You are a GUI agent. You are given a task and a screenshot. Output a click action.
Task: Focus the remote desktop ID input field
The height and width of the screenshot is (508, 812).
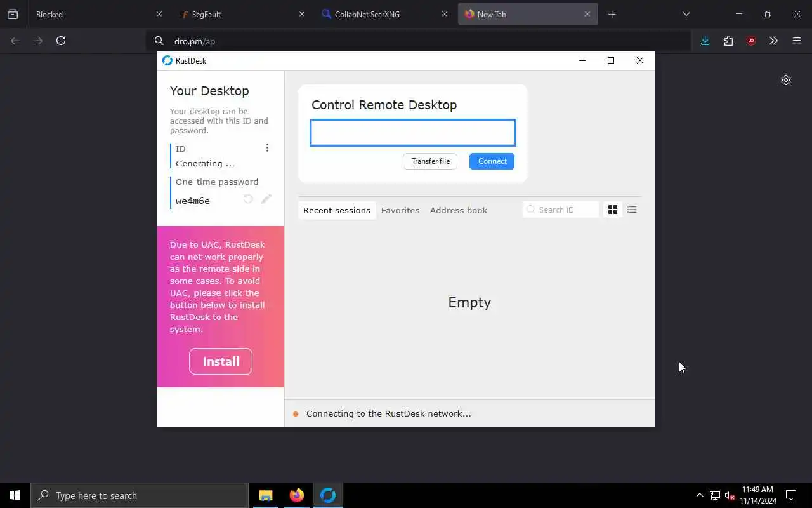(x=412, y=133)
